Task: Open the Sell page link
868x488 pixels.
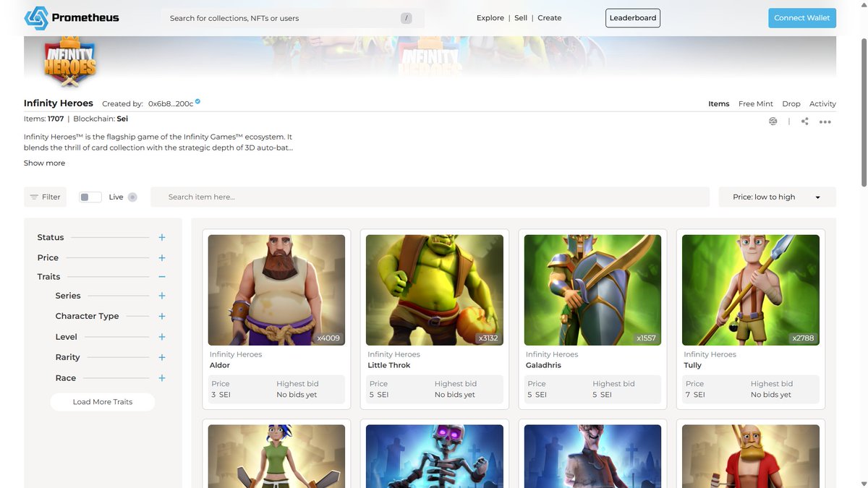Action: [521, 18]
